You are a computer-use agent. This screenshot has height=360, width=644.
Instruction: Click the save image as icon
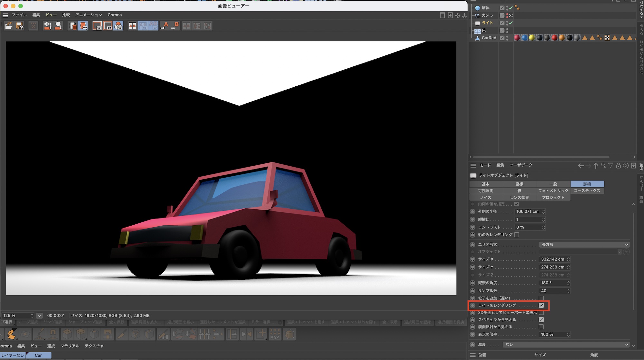(x=20, y=26)
